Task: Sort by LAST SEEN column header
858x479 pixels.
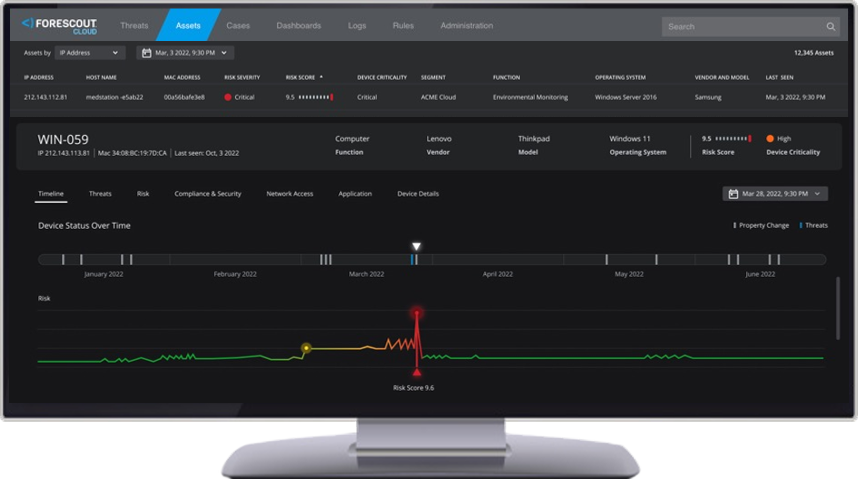Action: [779, 77]
